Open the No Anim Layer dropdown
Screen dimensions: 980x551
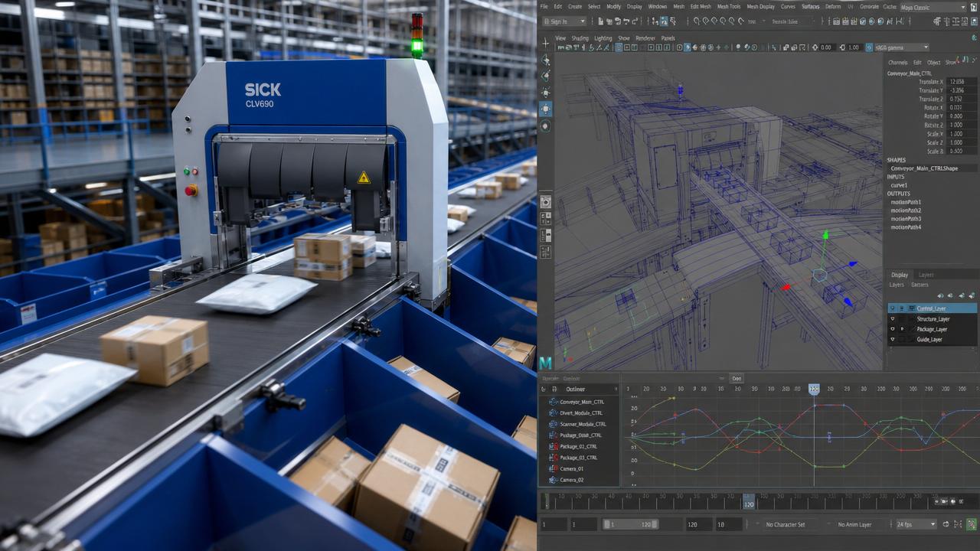(x=859, y=524)
